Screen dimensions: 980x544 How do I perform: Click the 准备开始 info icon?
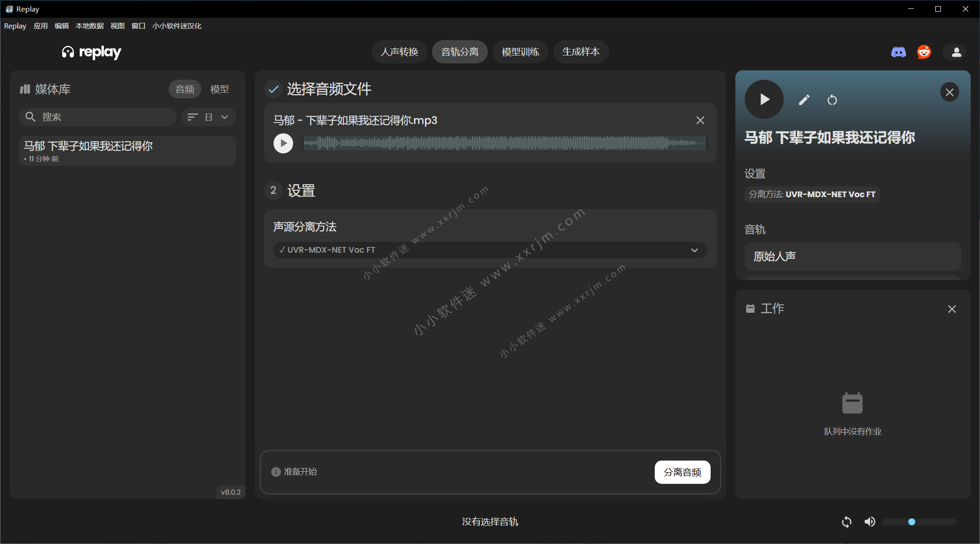276,472
